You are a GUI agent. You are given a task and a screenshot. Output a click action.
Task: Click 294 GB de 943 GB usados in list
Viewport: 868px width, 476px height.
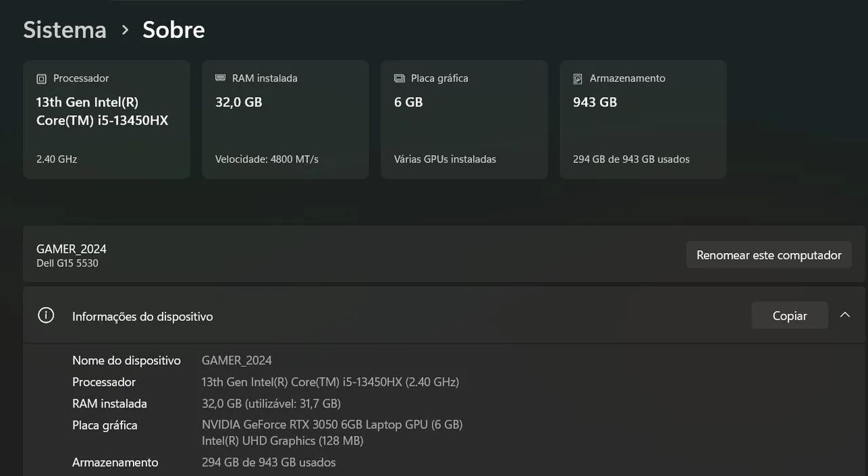(x=269, y=462)
